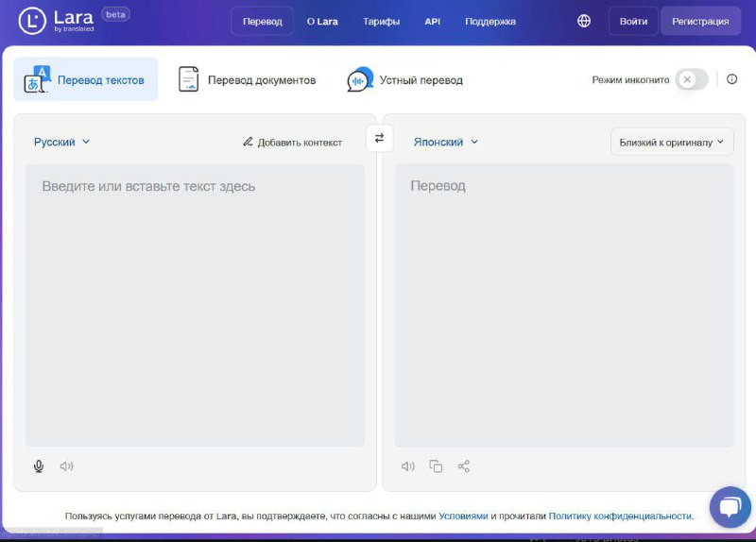Swap languages with the arrows button
The image size is (756, 542).
(x=379, y=138)
